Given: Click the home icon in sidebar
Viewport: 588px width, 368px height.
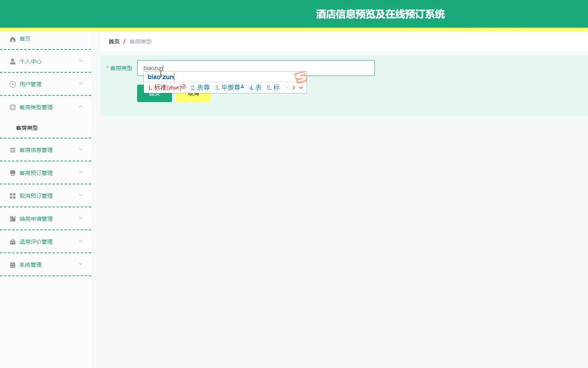Looking at the screenshot, I should (x=13, y=39).
